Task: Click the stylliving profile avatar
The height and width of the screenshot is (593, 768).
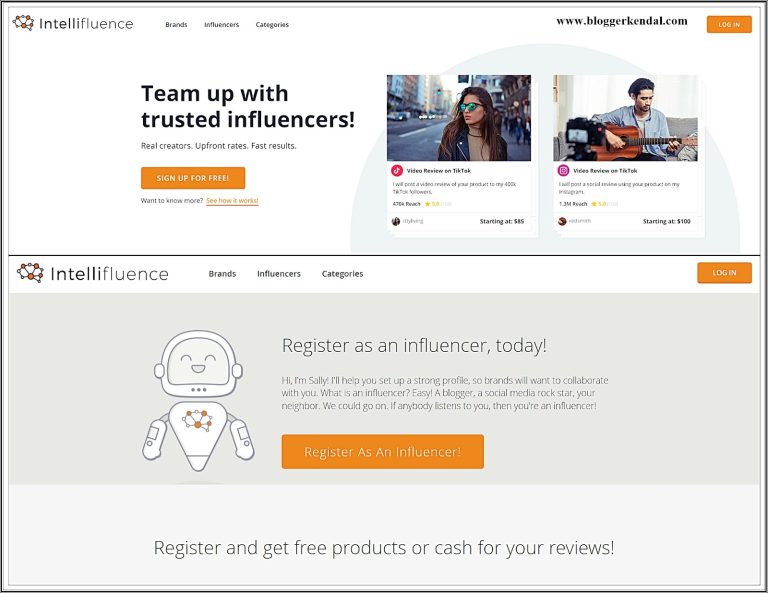Action: coord(396,221)
